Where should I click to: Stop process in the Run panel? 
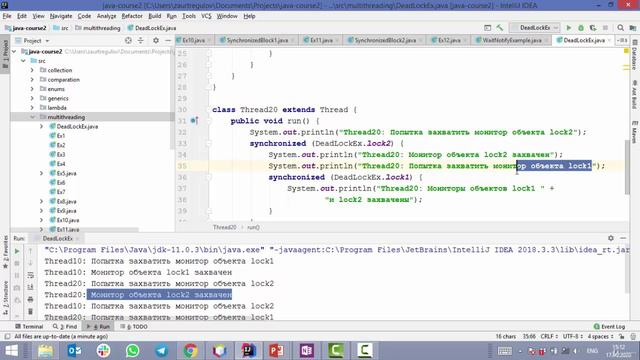pyautogui.click(x=17, y=264)
